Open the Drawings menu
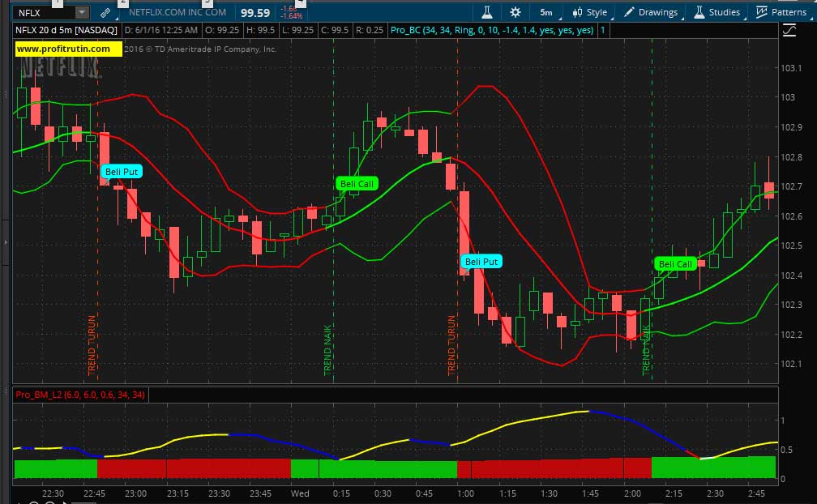This screenshot has height=504, width=817. pyautogui.click(x=651, y=12)
